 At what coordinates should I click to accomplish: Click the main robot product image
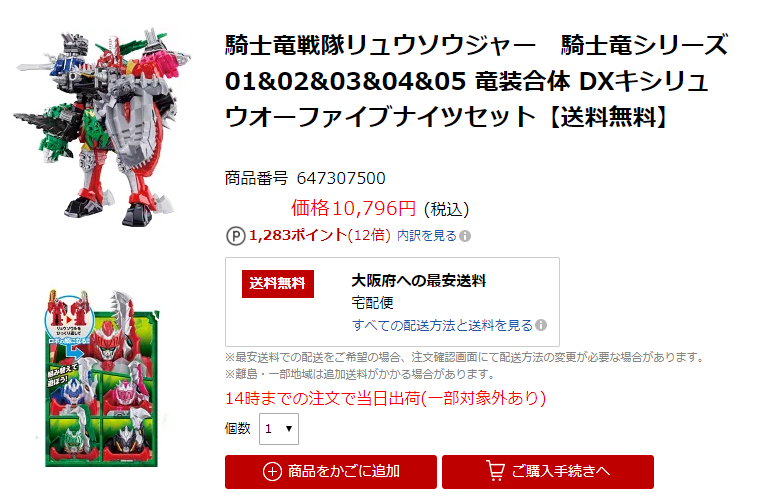102,127
